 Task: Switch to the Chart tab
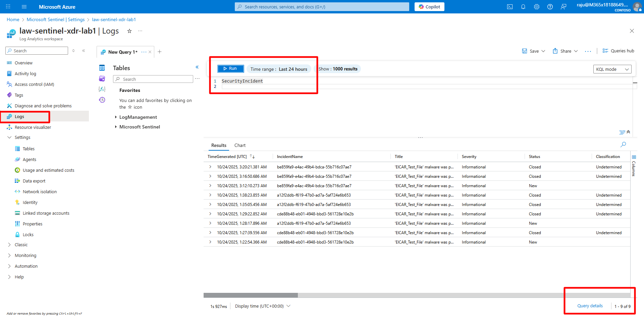(x=240, y=145)
